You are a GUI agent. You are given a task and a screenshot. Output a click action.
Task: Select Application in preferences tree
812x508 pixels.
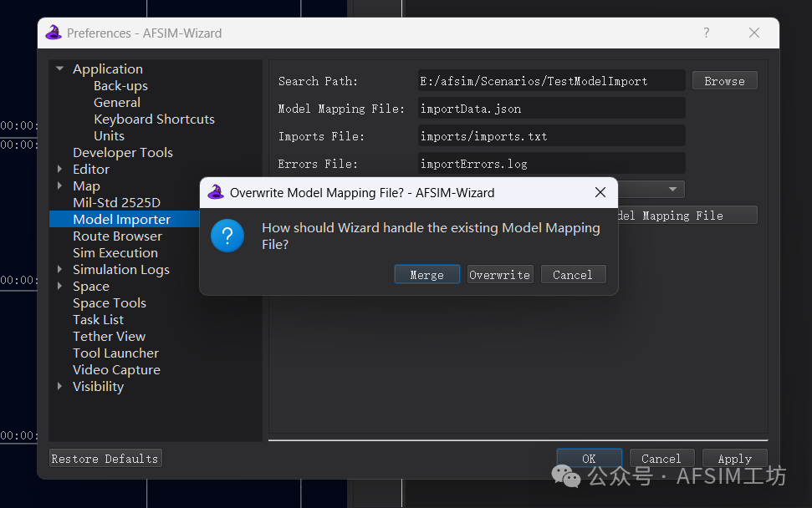click(x=108, y=69)
